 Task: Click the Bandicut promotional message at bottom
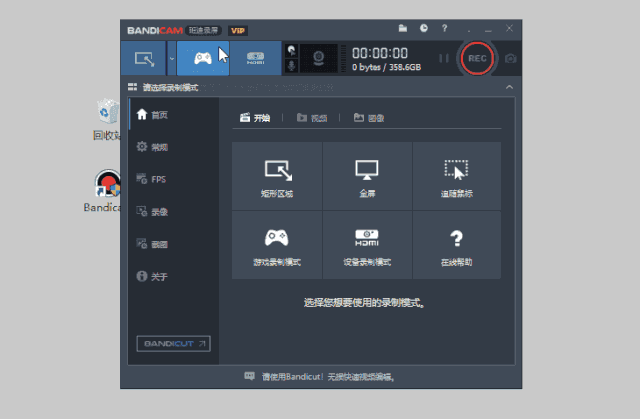328,377
